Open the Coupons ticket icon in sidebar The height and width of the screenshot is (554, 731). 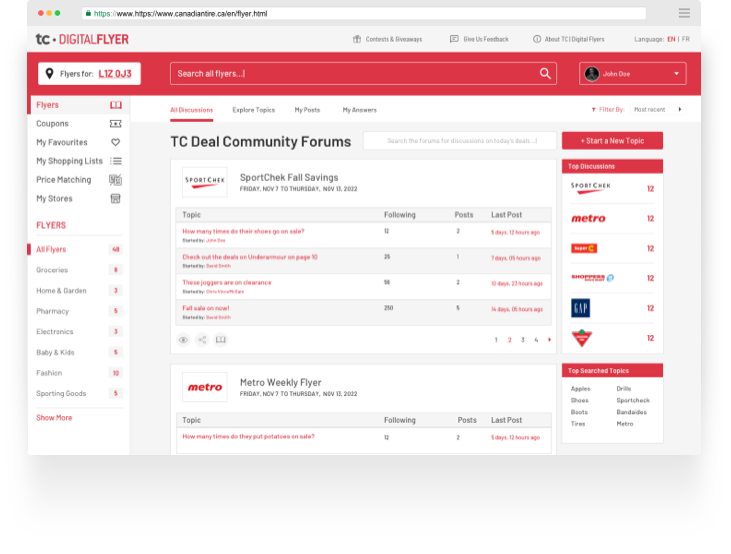pyautogui.click(x=115, y=124)
